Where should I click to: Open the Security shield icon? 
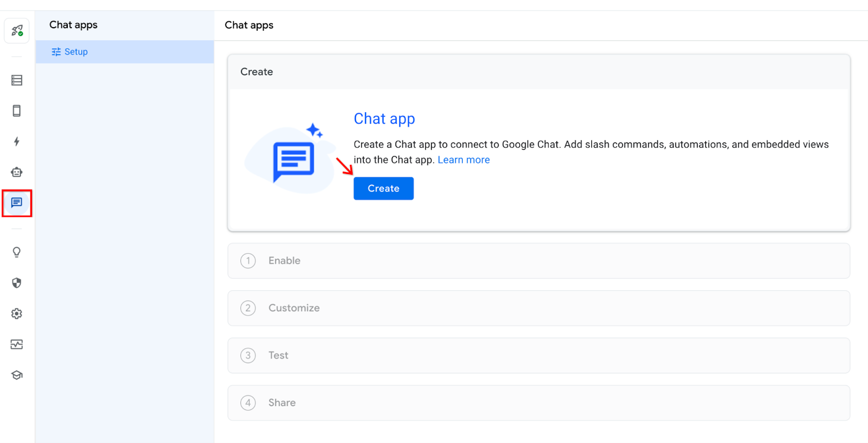pyautogui.click(x=17, y=283)
